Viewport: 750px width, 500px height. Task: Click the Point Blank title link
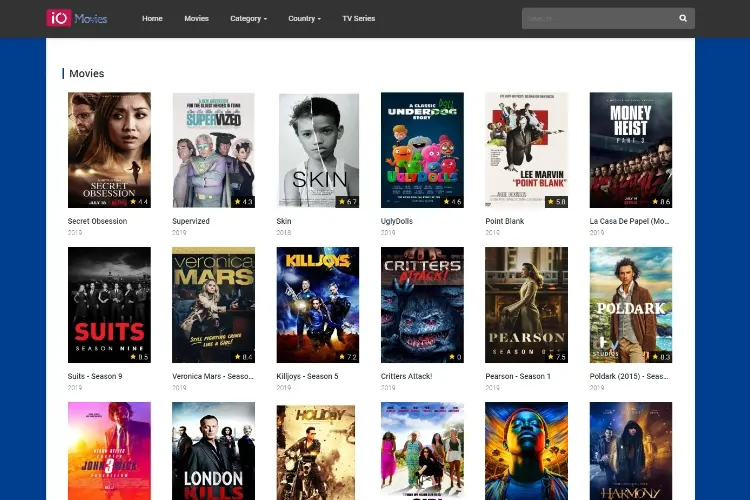[x=505, y=221]
